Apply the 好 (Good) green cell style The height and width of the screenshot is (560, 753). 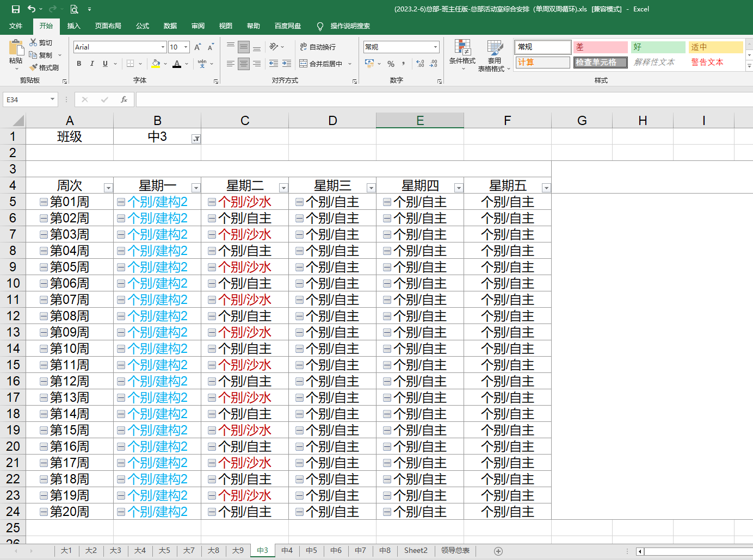(658, 47)
